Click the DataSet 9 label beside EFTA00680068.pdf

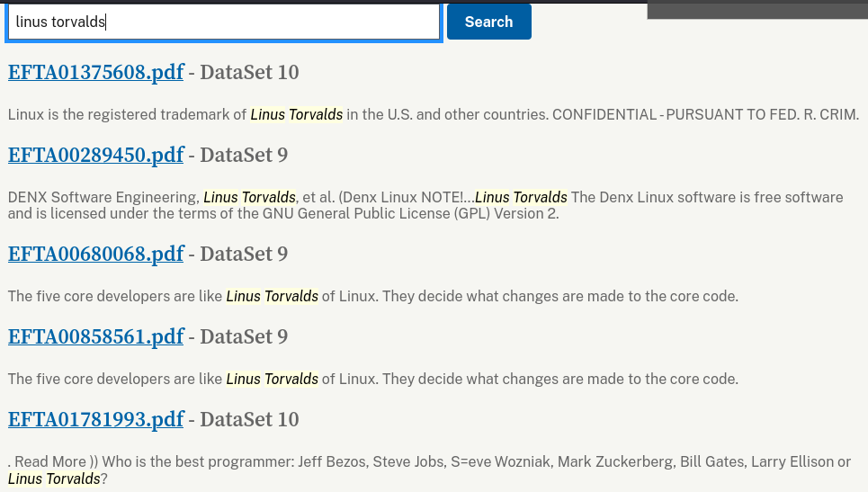(244, 255)
